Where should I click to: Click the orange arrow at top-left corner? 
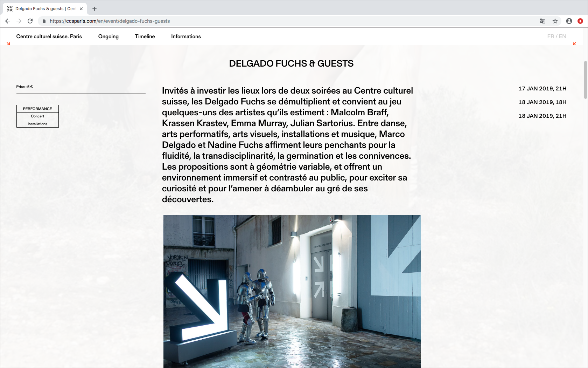pos(8,44)
